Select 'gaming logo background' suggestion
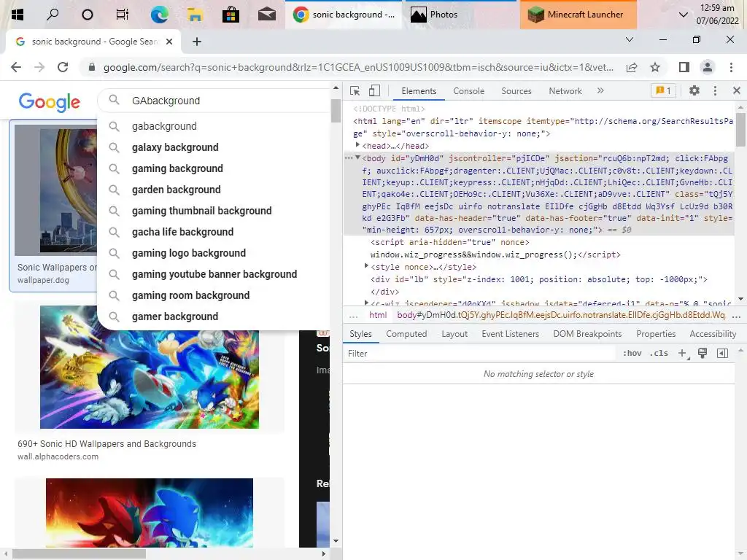The height and width of the screenshot is (560, 747). coord(214,253)
